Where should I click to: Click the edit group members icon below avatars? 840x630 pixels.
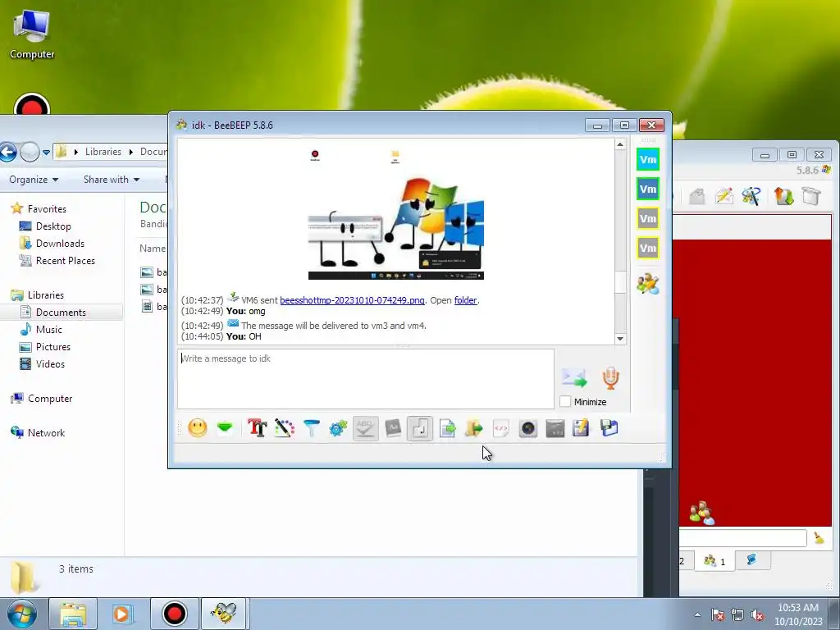[648, 283]
